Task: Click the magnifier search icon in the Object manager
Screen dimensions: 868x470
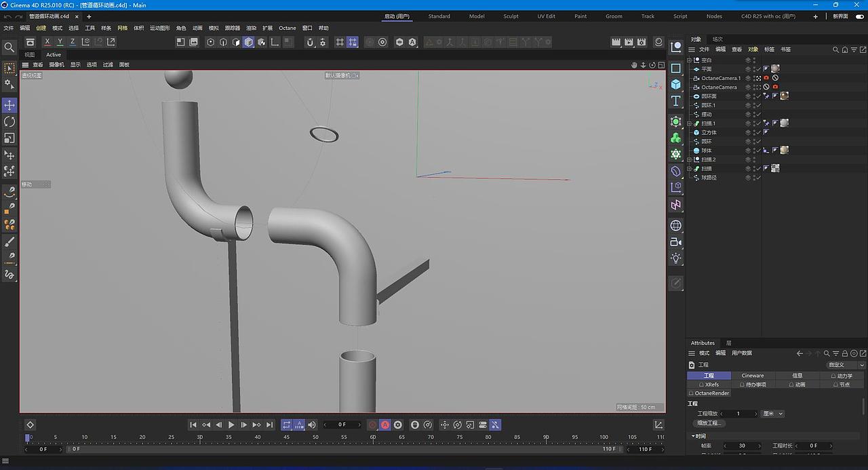Action: [835, 49]
